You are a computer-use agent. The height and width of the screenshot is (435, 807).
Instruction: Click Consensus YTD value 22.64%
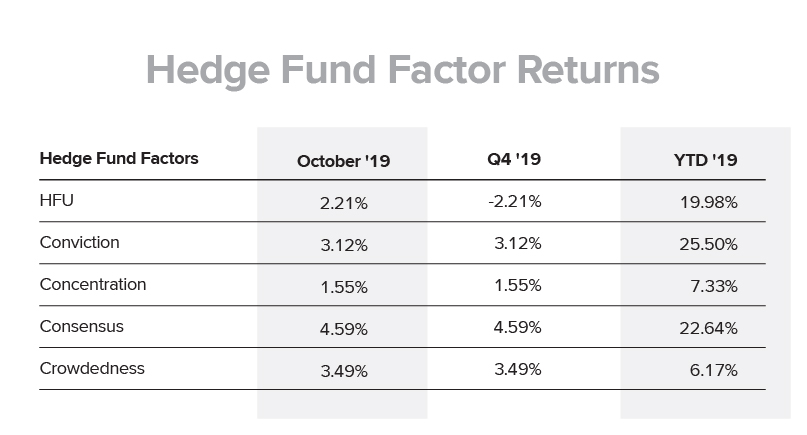[x=708, y=328]
